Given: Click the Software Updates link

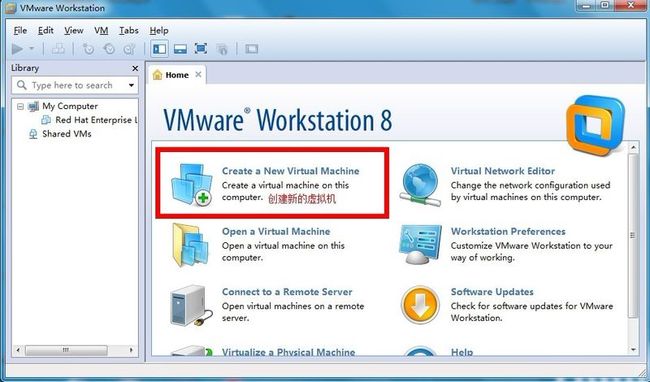Looking at the screenshot, I should [492, 292].
